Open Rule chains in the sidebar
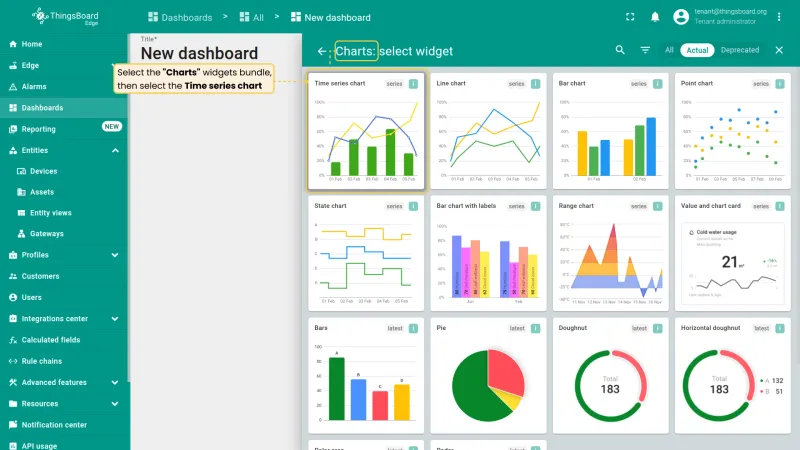This screenshot has width=800, height=450. click(63, 361)
